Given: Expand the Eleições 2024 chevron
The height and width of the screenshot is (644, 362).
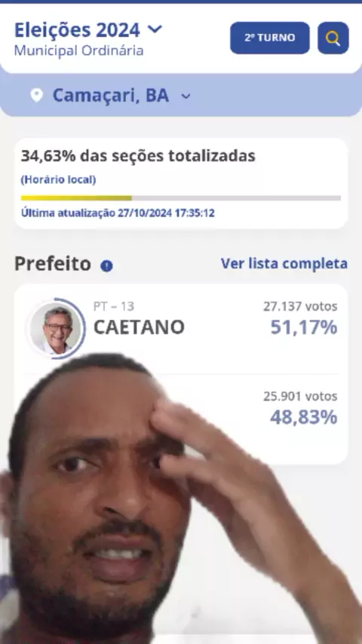Looking at the screenshot, I should click(155, 29).
